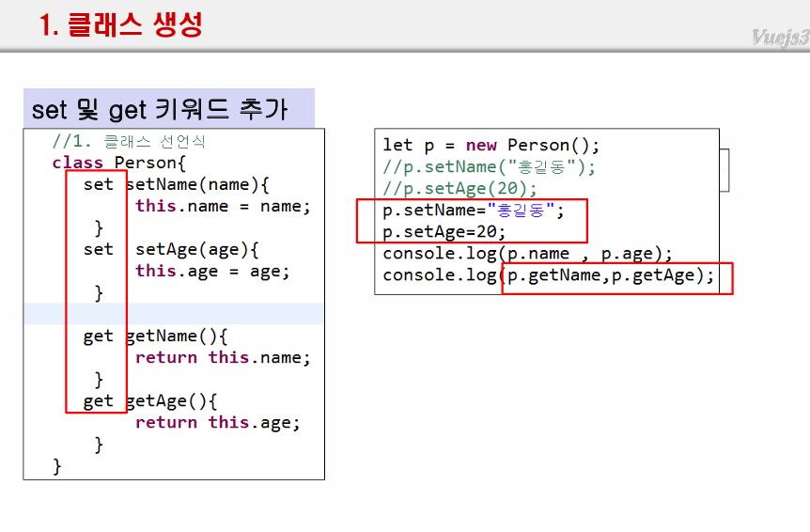Click the "setAge(age){" method signature
This screenshot has width=810, height=532.
(196, 250)
